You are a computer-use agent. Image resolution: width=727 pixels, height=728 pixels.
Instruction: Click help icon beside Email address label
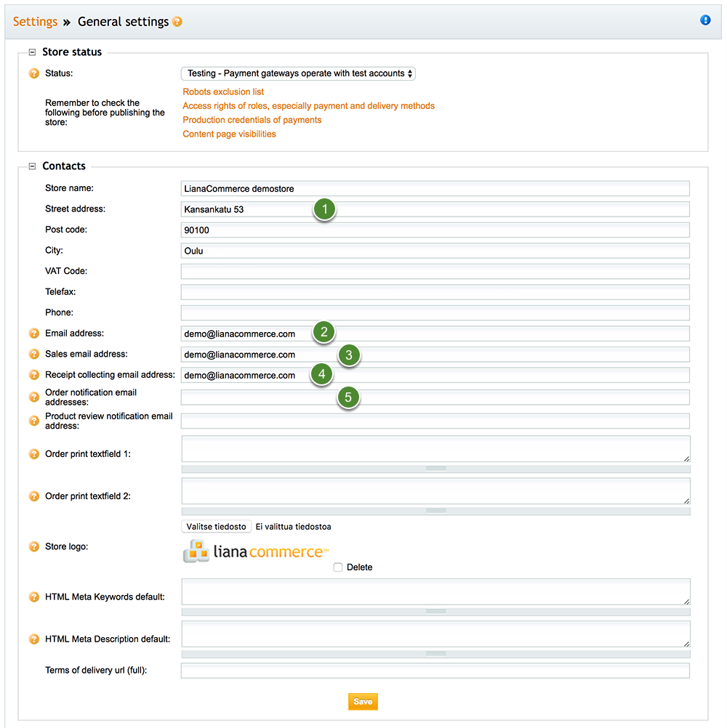(x=34, y=333)
